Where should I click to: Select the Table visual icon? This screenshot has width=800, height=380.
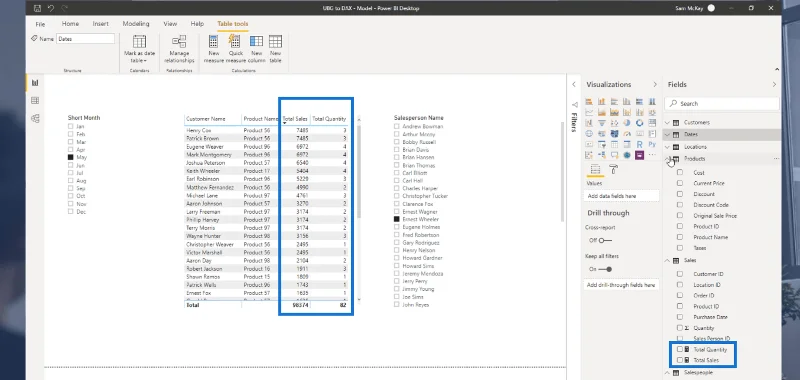pyautogui.click(x=614, y=144)
